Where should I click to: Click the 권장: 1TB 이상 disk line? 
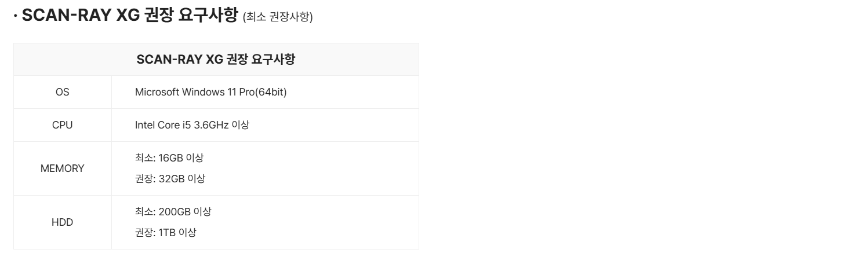[166, 233]
